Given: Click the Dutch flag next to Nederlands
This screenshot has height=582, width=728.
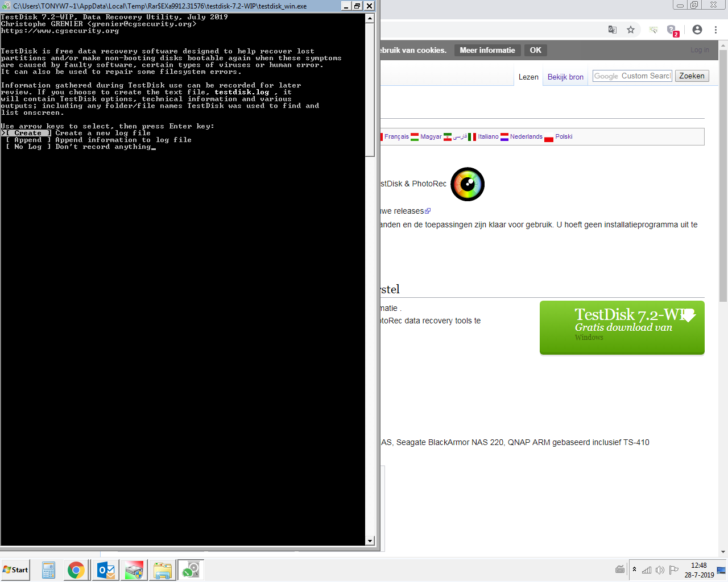Looking at the screenshot, I should [x=504, y=137].
